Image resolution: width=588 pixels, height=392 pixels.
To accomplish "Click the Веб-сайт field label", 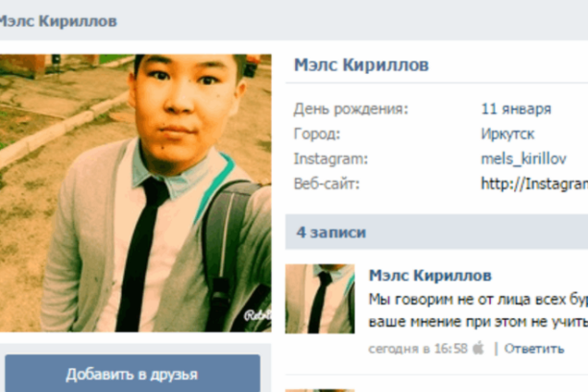I will click(x=326, y=184).
